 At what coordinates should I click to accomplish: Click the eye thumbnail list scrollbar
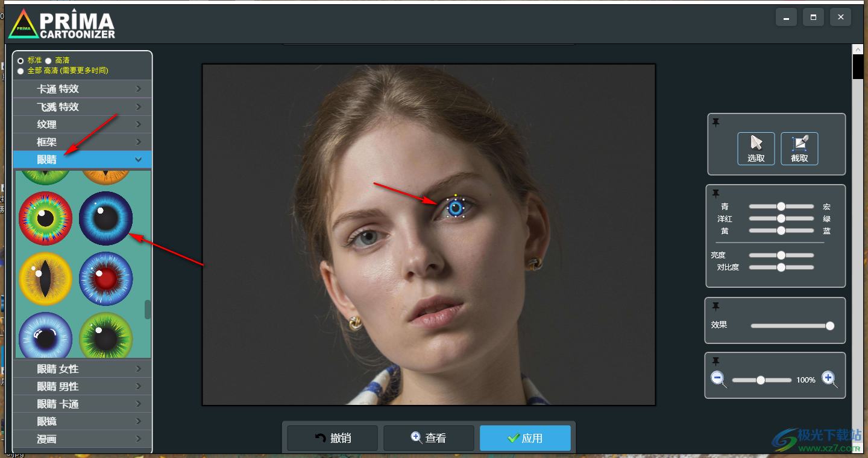point(148,310)
